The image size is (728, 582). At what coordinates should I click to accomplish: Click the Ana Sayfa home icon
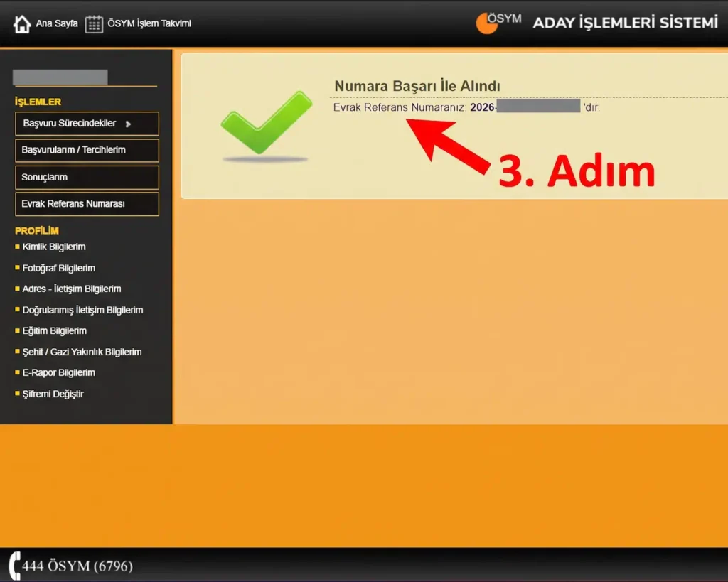22,24
